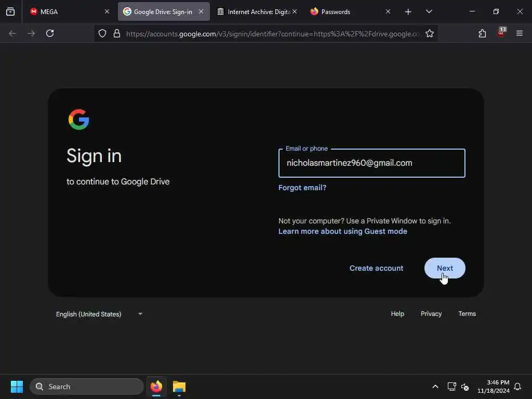The image size is (532, 399).
Task: Open the muted volume tray icon
Action: [x=465, y=387]
